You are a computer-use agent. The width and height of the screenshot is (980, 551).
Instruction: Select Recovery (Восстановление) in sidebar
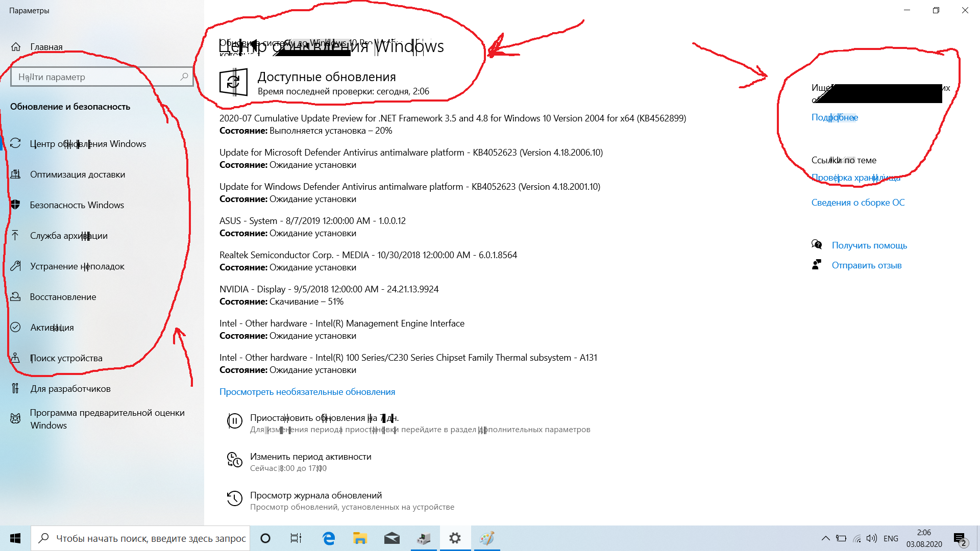click(x=63, y=297)
